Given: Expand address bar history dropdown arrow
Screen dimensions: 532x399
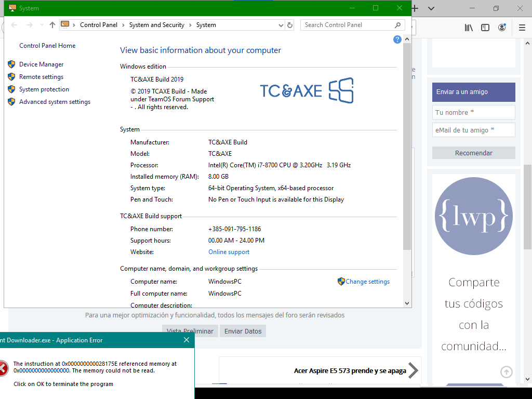Looking at the screenshot, I should (x=281, y=25).
